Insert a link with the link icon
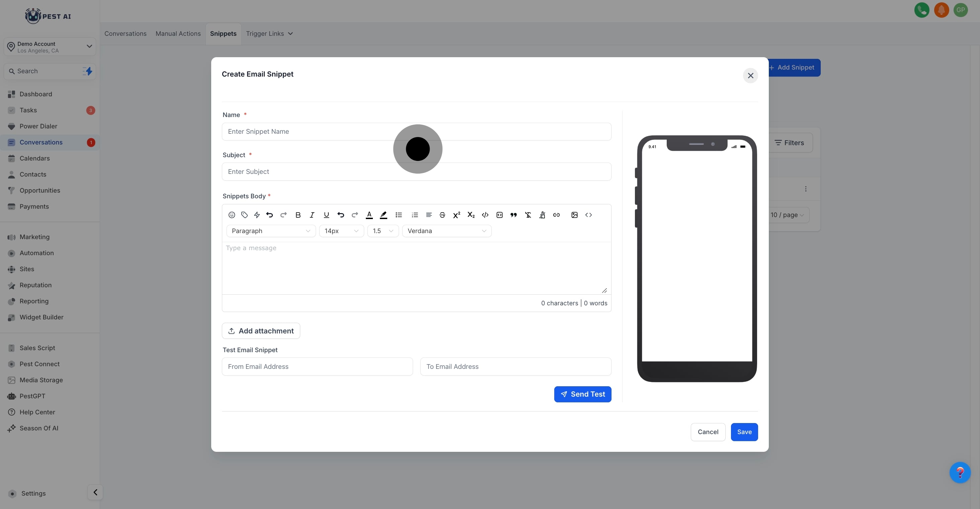Screen dimensions: 980x509 (556, 215)
